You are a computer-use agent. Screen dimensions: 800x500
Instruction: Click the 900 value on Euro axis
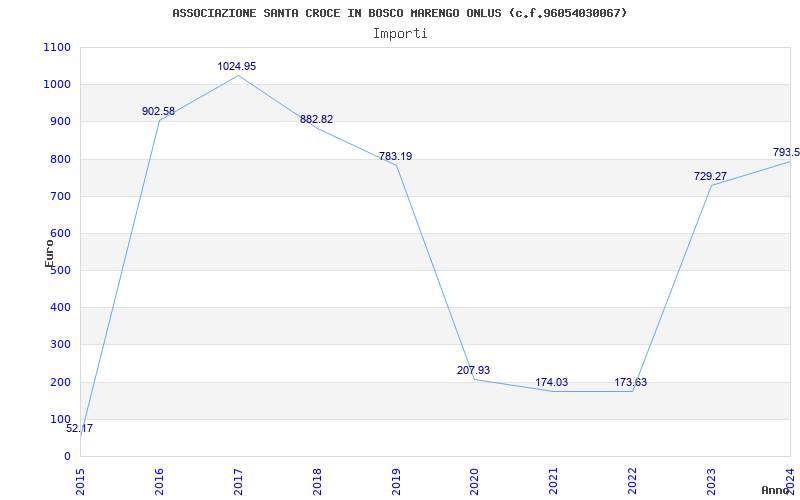[x=61, y=122]
